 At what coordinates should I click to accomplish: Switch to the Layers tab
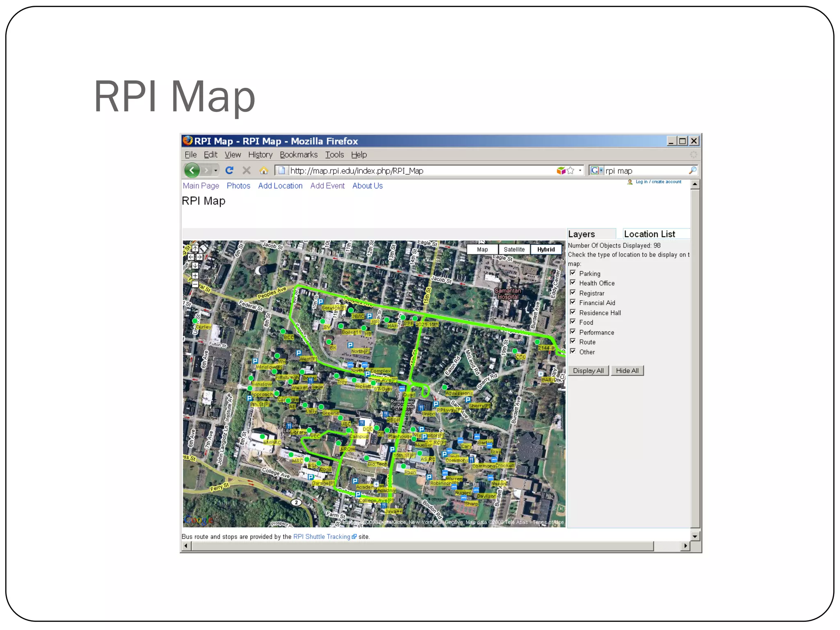[x=591, y=234]
